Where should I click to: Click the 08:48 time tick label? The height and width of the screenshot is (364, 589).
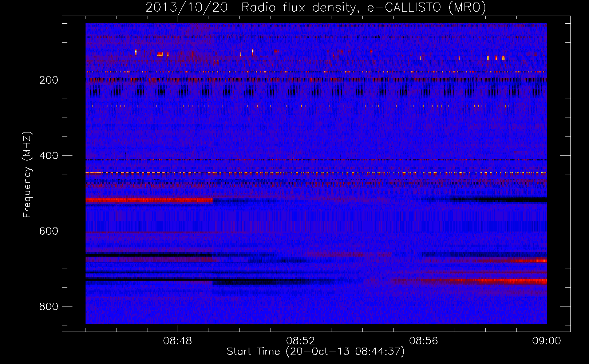[178, 341]
